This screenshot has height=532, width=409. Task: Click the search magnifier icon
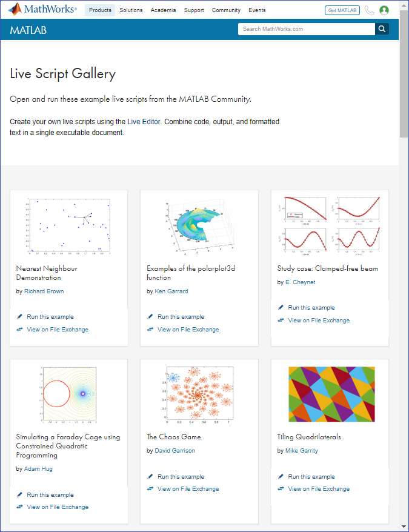coord(382,28)
